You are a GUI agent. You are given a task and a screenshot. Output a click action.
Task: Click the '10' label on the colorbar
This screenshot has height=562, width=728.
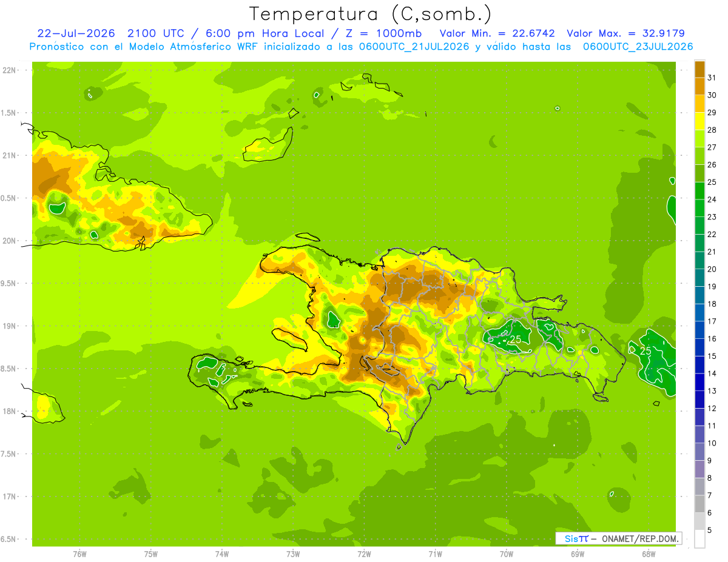pyautogui.click(x=712, y=443)
